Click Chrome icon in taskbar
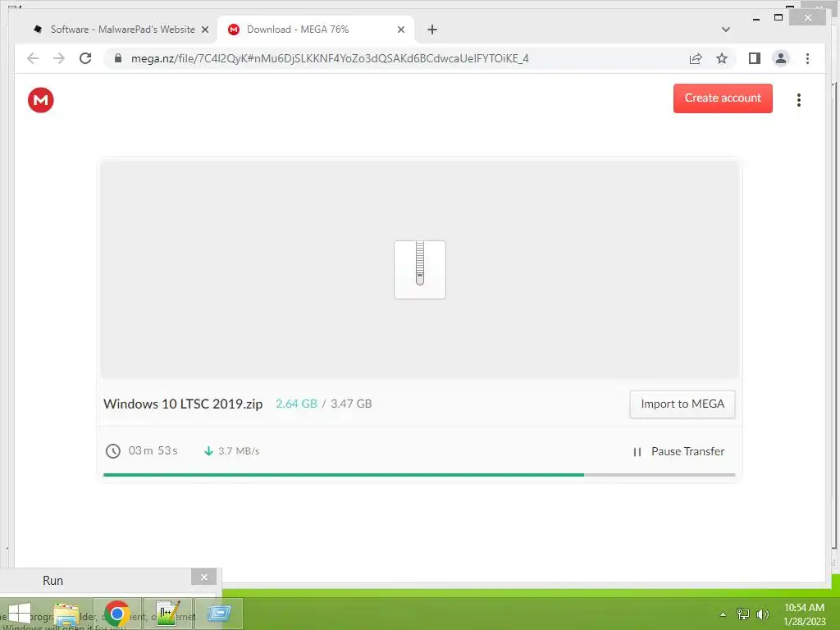This screenshot has height=630, width=840. (116, 614)
